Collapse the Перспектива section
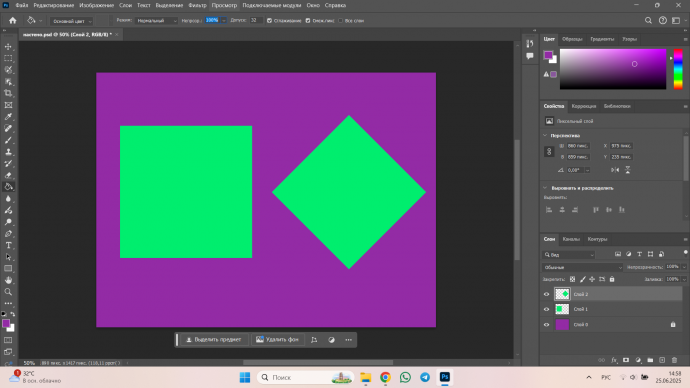The height and width of the screenshot is (388, 690). (545, 135)
